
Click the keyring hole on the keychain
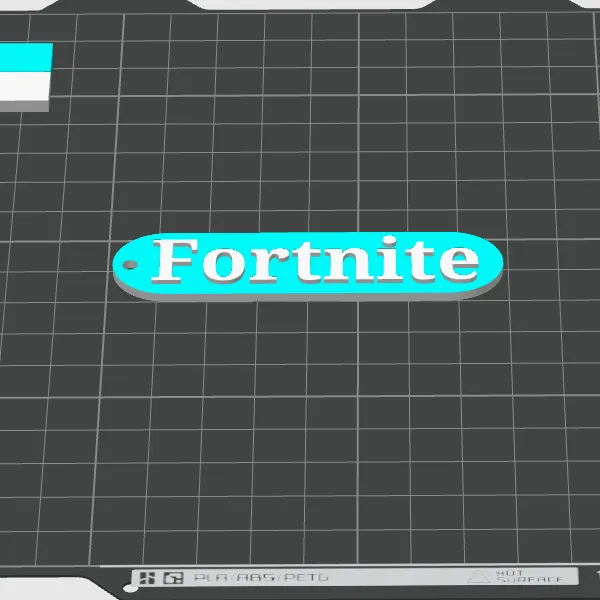pyautogui.click(x=130, y=265)
